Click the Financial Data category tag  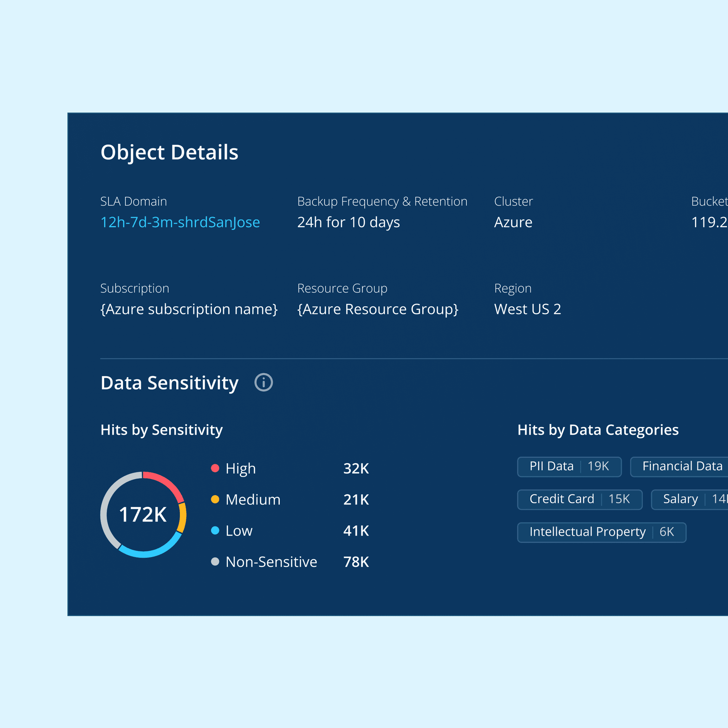click(x=682, y=466)
